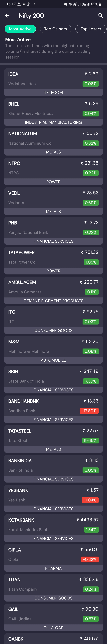Tap the back arrow icon
107x644 pixels.
click(7, 15)
